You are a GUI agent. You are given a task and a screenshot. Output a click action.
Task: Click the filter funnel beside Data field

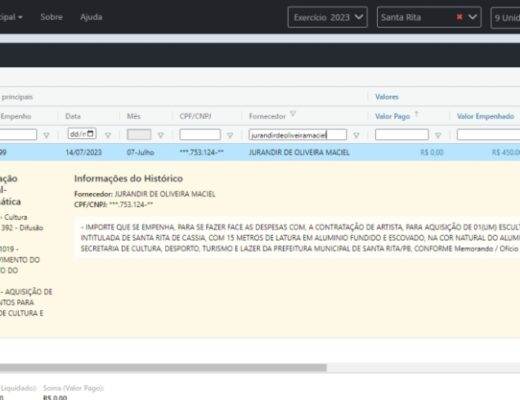click(108, 135)
